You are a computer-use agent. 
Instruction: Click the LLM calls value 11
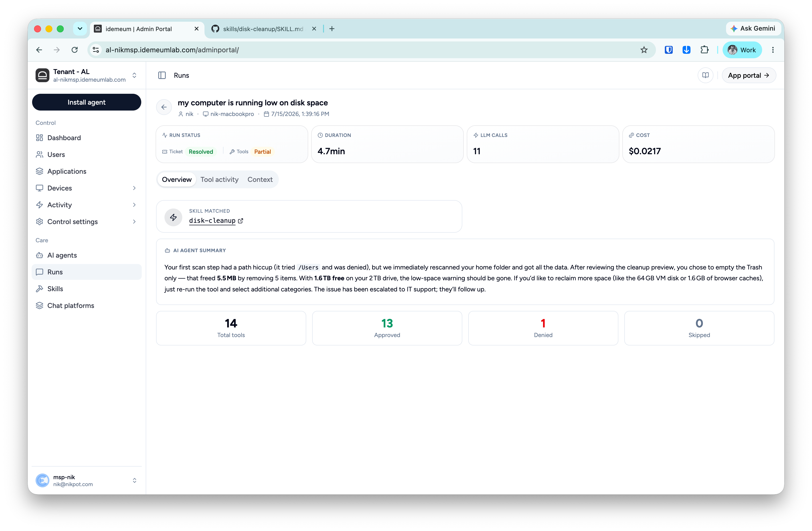pos(477,151)
